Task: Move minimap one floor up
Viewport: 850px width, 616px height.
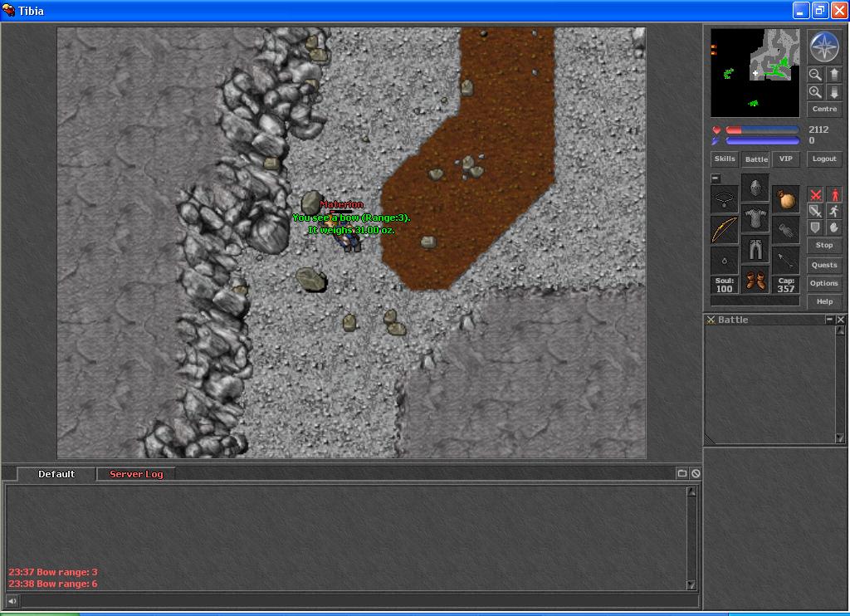Action: (833, 74)
